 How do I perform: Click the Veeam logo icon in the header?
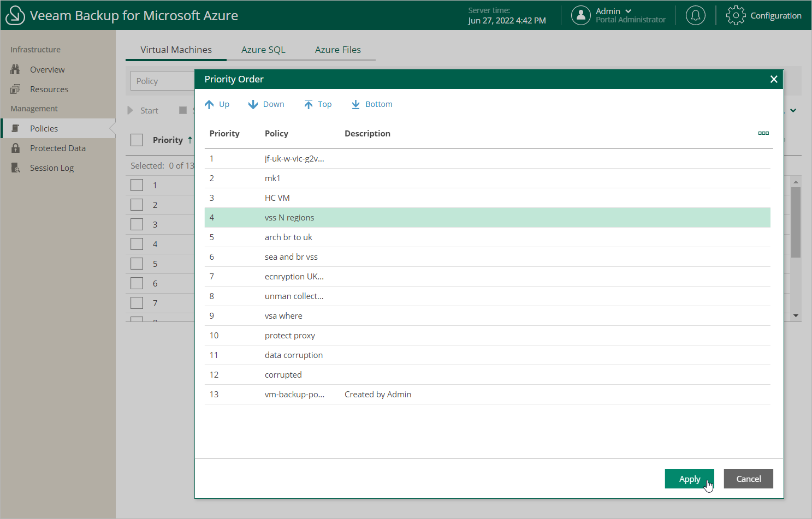[15, 15]
